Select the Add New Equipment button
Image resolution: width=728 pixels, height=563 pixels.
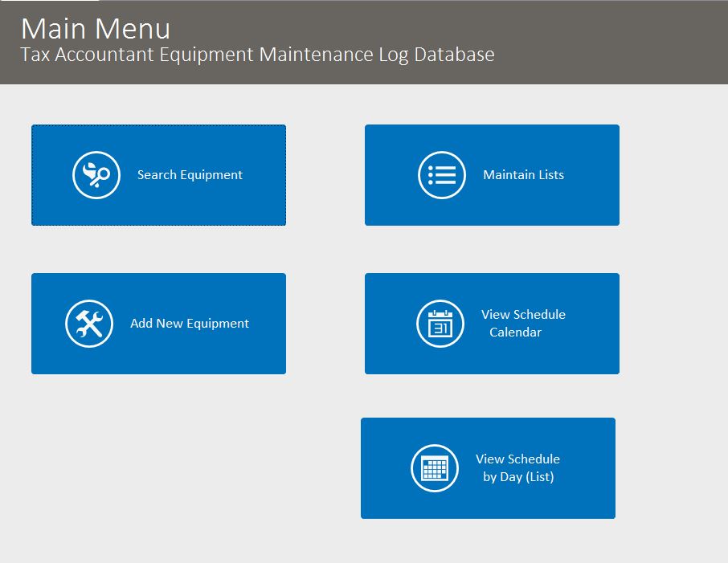click(159, 324)
